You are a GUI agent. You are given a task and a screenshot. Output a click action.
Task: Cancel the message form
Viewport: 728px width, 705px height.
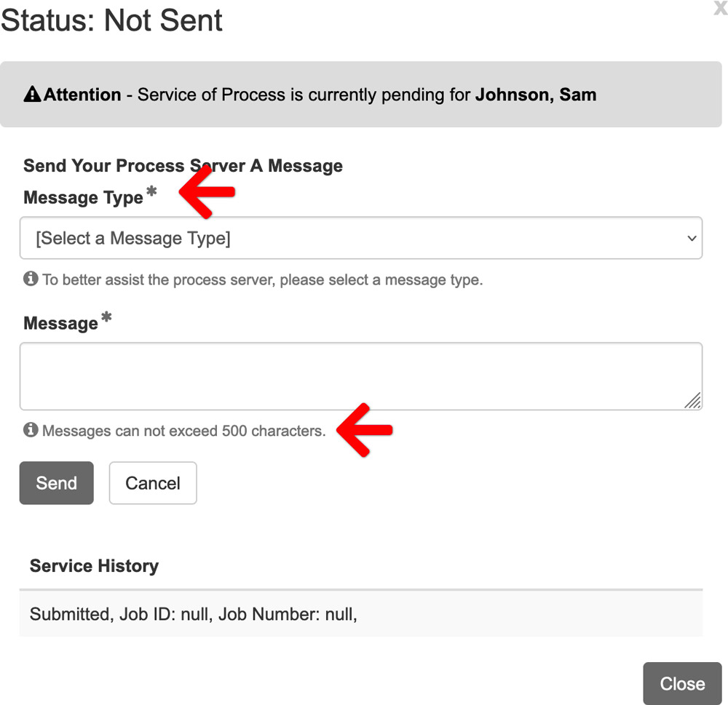153,482
